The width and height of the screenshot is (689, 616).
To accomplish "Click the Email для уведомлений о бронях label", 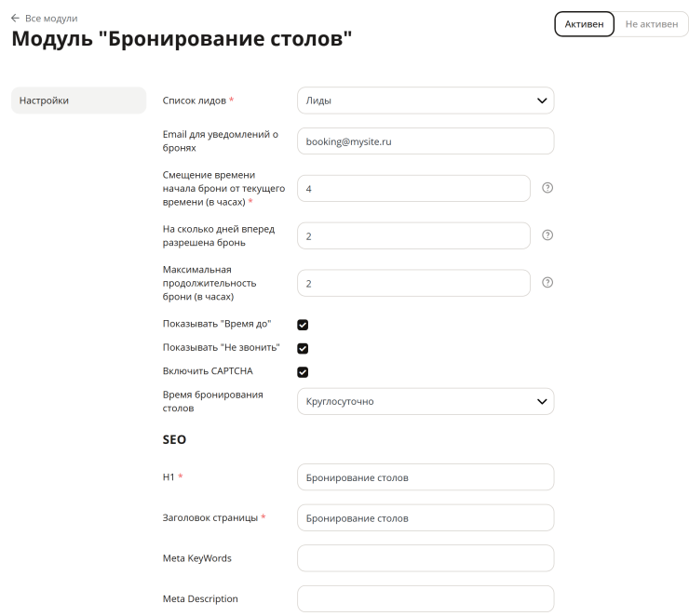I will [220, 141].
